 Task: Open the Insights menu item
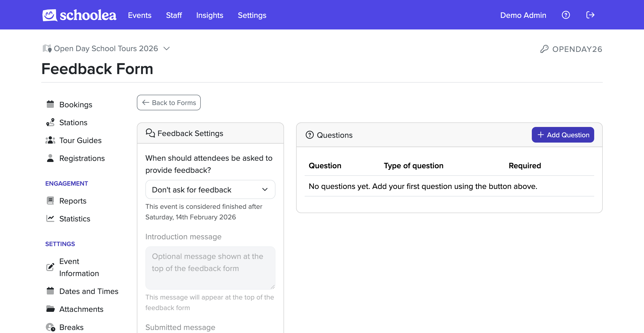pos(210,15)
